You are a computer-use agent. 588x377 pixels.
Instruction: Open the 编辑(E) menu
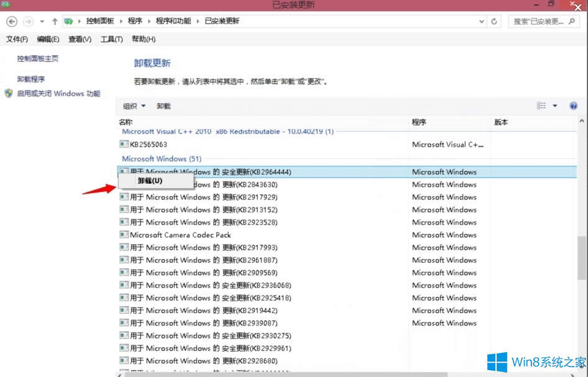click(48, 39)
